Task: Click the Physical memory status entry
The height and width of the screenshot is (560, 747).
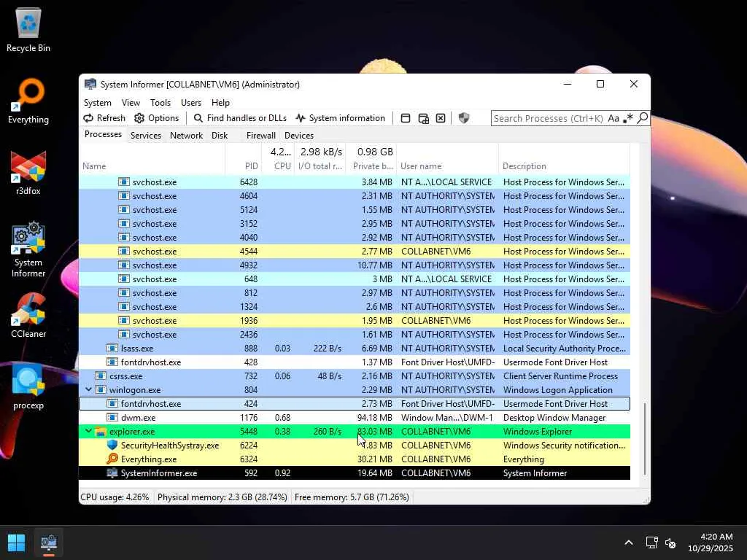Action: click(x=222, y=497)
